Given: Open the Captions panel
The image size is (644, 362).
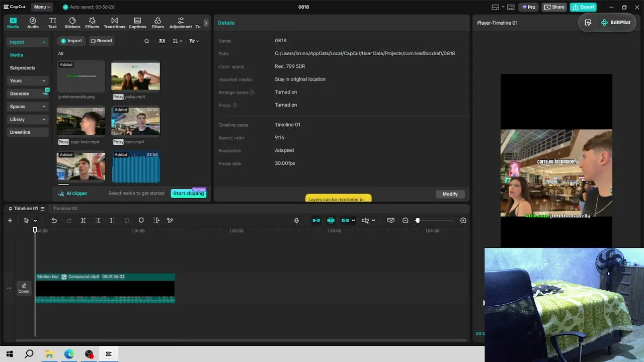Looking at the screenshot, I should (x=137, y=23).
